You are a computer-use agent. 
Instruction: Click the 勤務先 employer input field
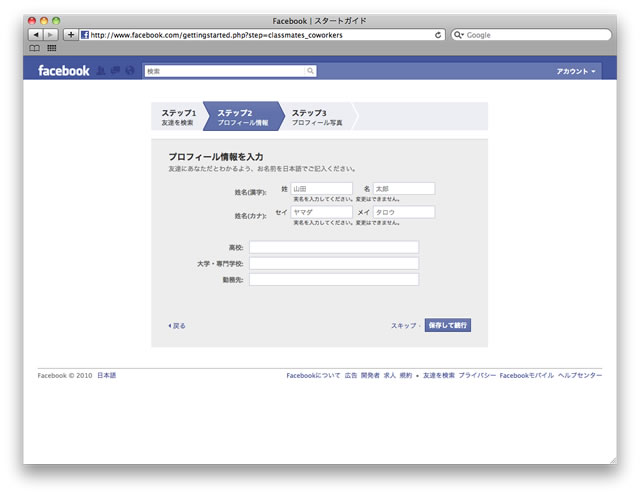334,280
